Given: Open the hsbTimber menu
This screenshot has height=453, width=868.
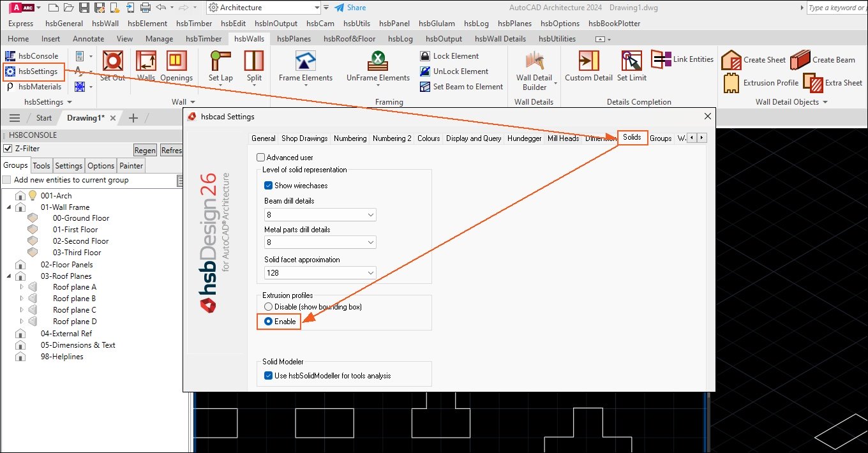Looking at the screenshot, I should point(195,24).
